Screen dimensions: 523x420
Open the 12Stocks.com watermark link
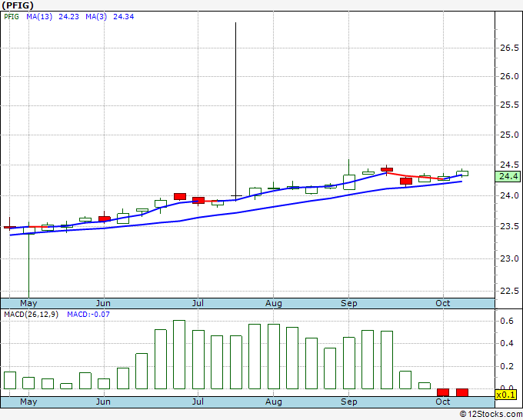point(491,414)
